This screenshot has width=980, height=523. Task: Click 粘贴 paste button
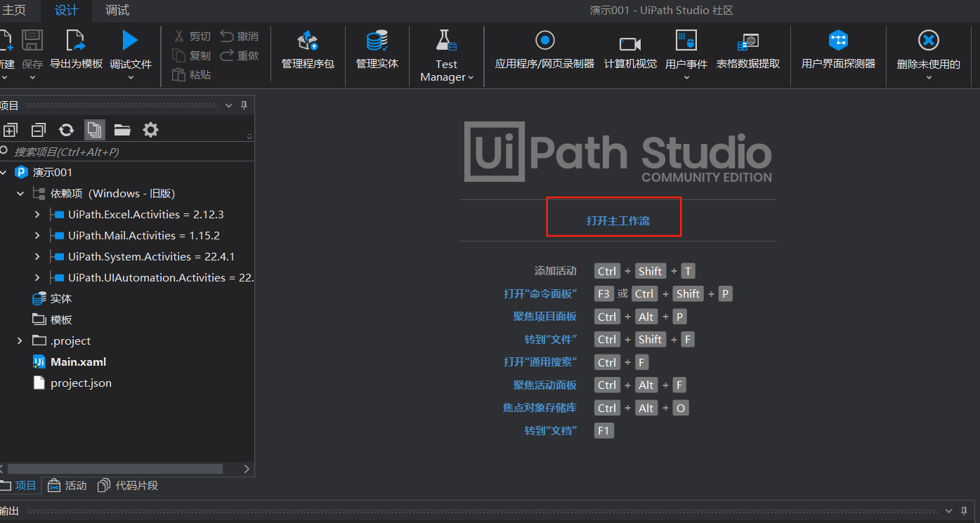click(x=192, y=74)
